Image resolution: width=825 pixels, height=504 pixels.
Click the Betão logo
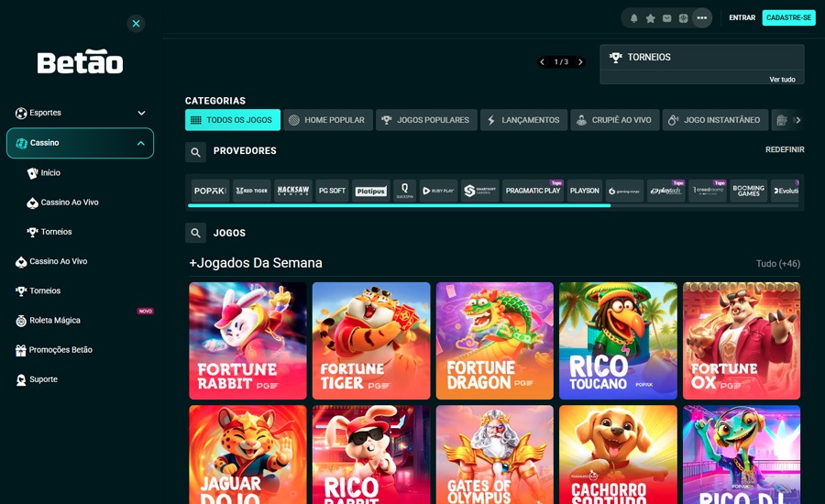pyautogui.click(x=80, y=62)
